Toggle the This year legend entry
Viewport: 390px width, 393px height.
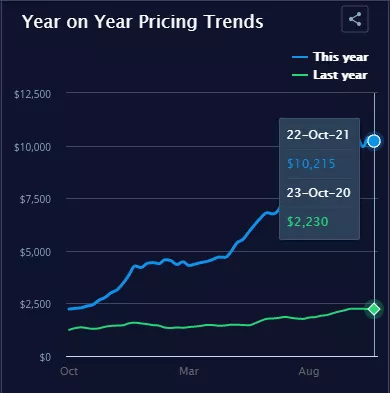(330, 57)
